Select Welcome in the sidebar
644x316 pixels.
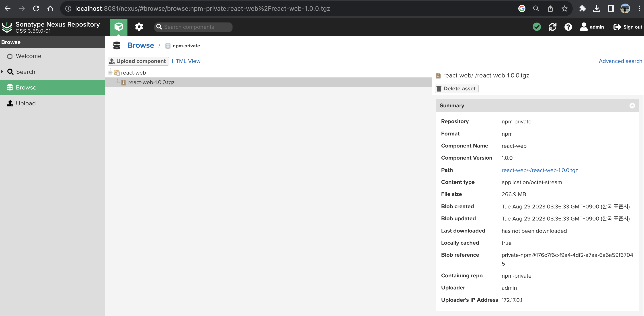tap(28, 56)
